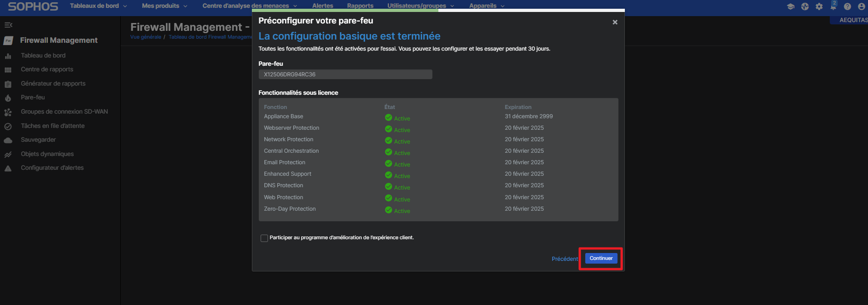
Task: Click the Tâches en file d'attente check icon
Action: tap(8, 126)
